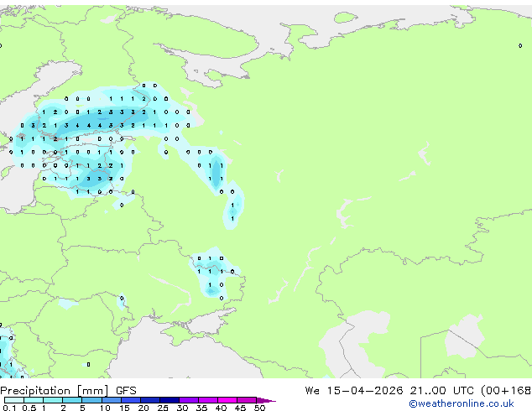Viewport: 532px width, 411px height.
Task: Click the 0.5 legend scale label
Action: point(29,408)
